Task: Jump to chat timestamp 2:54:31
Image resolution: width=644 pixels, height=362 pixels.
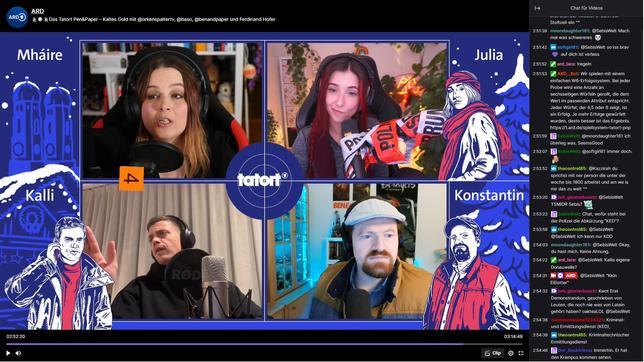Action: 540,276
